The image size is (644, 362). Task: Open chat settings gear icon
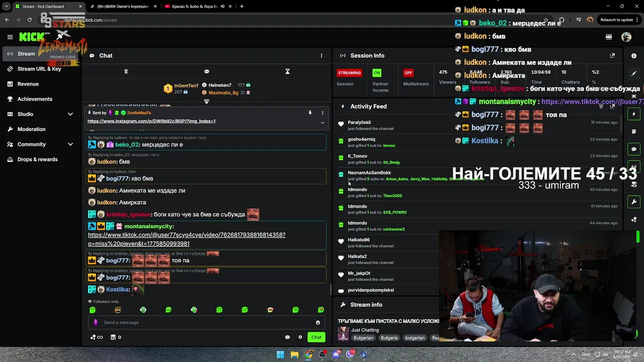pos(300,337)
